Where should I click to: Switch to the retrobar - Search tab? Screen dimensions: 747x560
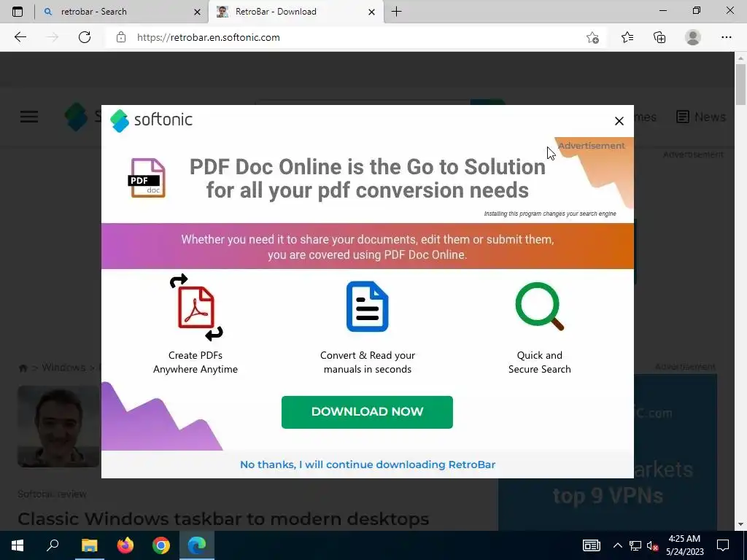(x=121, y=12)
